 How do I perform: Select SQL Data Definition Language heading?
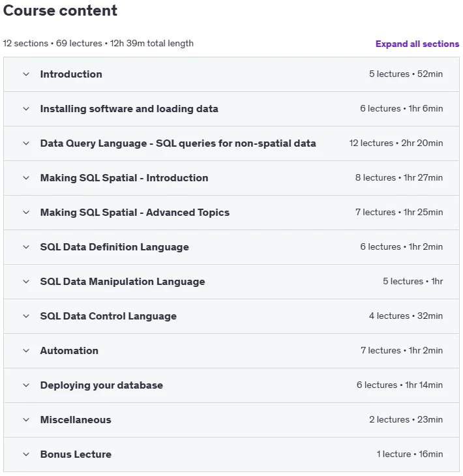point(115,247)
